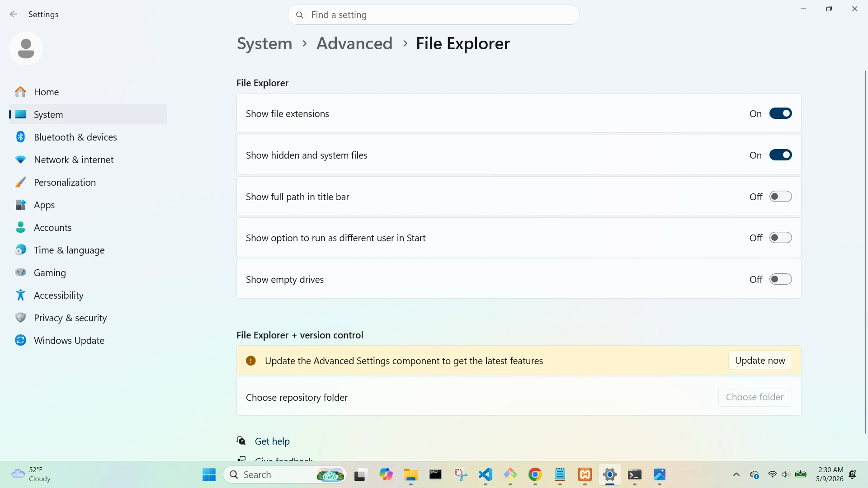Open Windows Update section

pyautogui.click(x=88, y=340)
